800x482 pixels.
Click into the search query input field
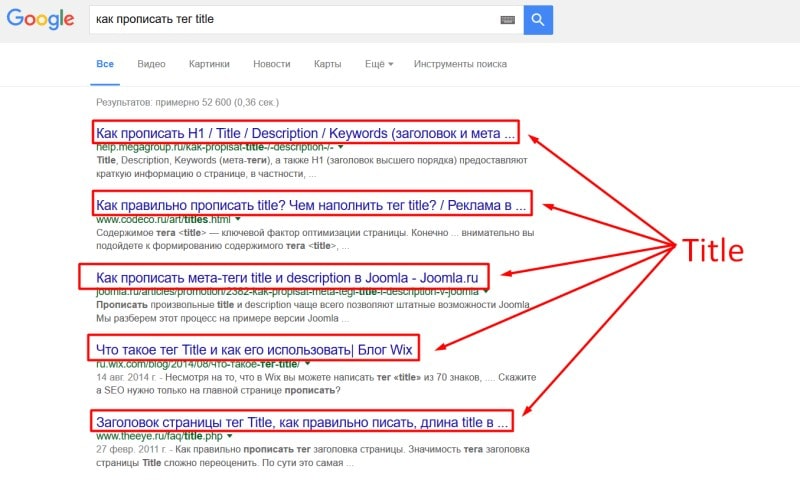pyautogui.click(x=290, y=19)
